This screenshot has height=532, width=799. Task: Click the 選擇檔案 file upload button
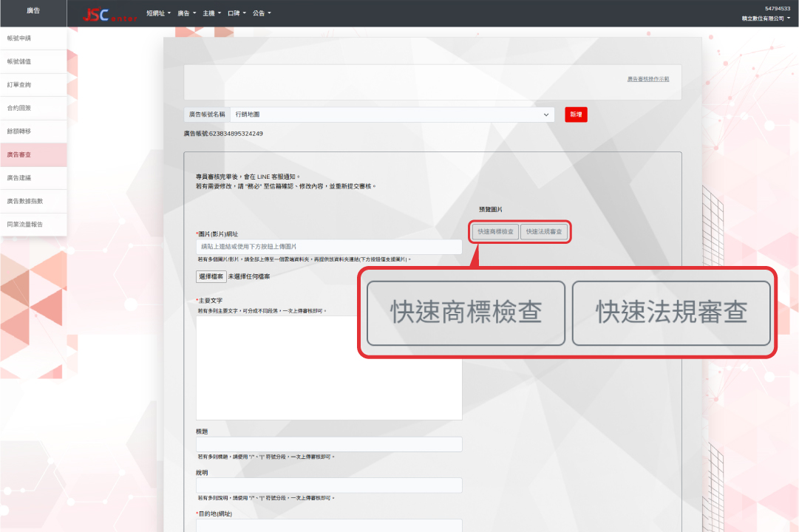click(x=211, y=276)
